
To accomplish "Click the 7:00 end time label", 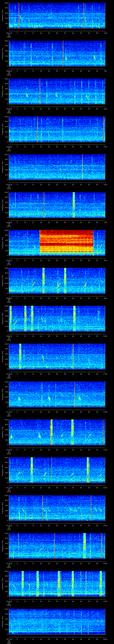I will [x=105, y=223].
